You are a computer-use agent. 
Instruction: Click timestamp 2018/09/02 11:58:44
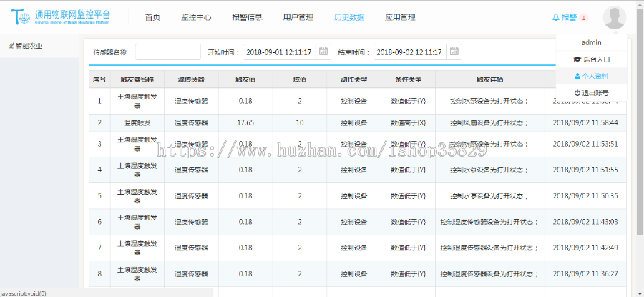click(x=585, y=122)
